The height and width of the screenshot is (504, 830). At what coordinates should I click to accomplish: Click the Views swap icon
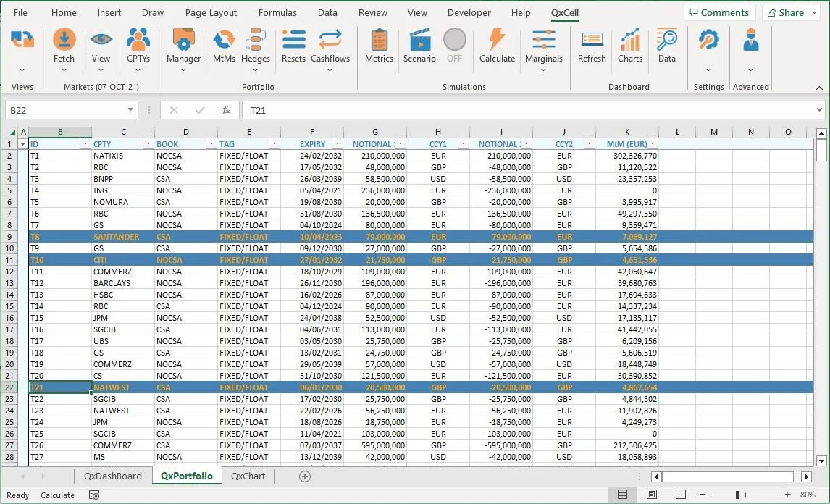[x=22, y=40]
